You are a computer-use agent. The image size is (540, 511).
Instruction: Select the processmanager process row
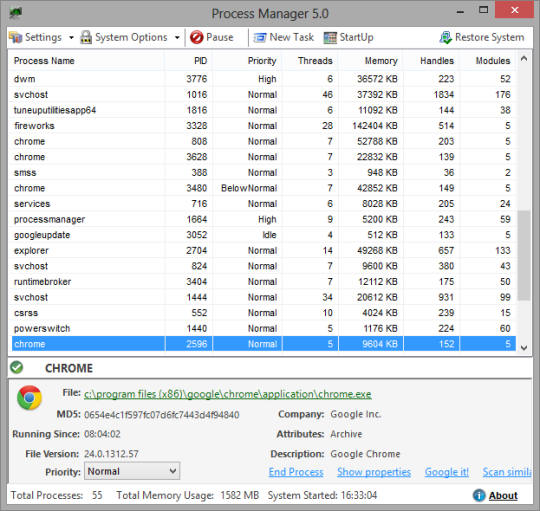pyautogui.click(x=263, y=219)
